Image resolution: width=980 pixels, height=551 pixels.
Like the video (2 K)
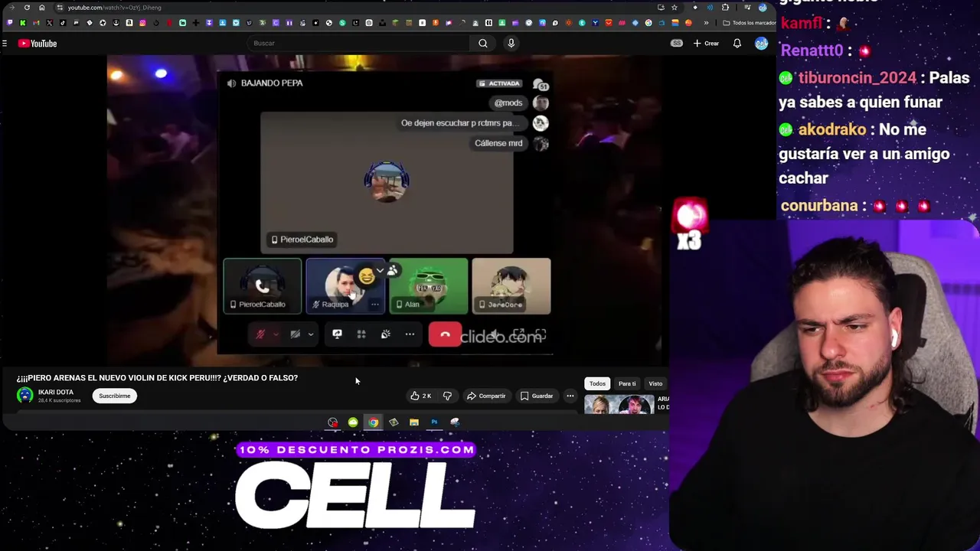tap(421, 396)
